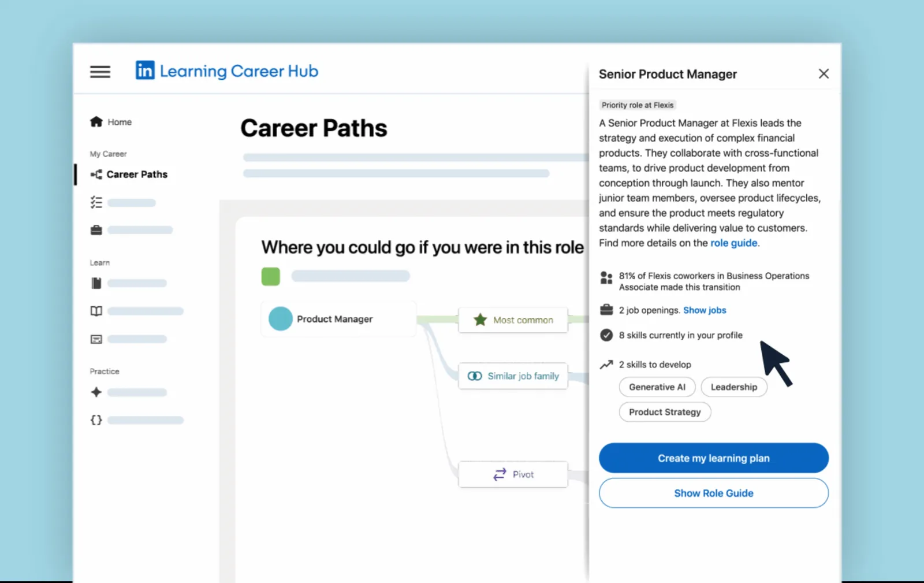The width and height of the screenshot is (924, 583).
Task: Click the checkmark icon beside 8 skills
Action: point(606,335)
